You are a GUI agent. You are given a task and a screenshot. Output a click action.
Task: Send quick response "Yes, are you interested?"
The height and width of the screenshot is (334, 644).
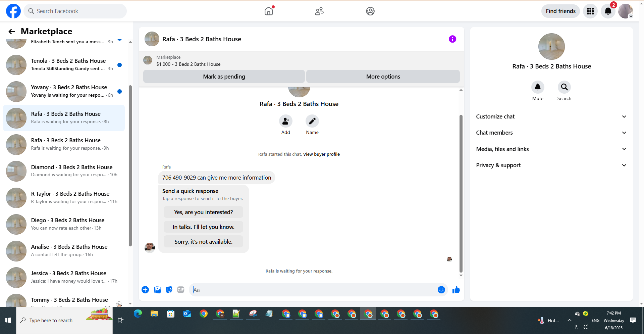203,212
